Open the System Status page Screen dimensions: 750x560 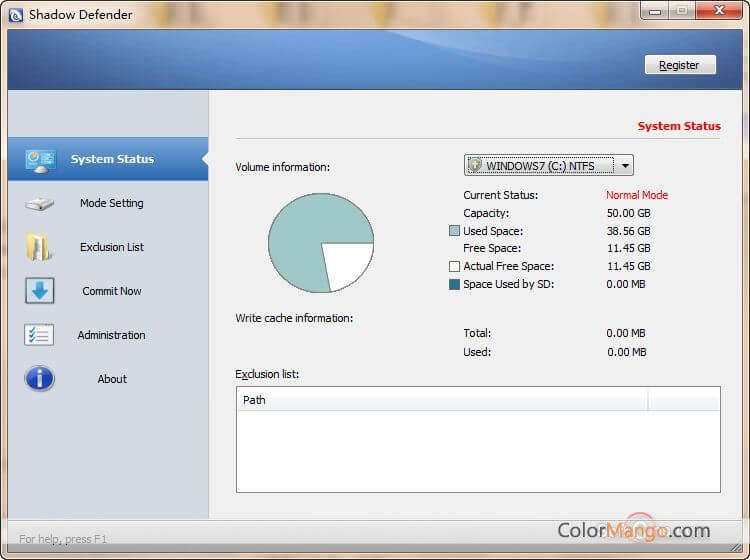(x=108, y=159)
